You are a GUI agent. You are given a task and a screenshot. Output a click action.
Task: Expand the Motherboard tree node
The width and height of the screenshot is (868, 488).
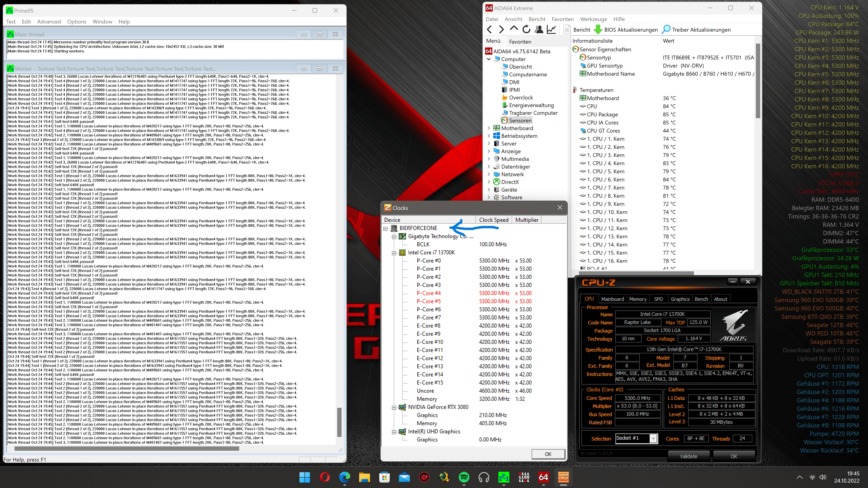coord(488,128)
